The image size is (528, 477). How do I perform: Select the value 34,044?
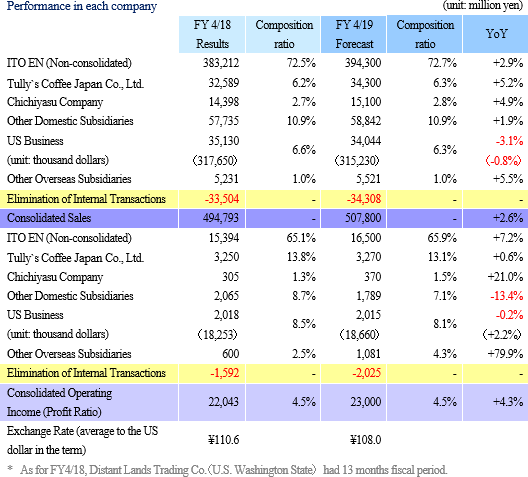pyautogui.click(x=366, y=141)
